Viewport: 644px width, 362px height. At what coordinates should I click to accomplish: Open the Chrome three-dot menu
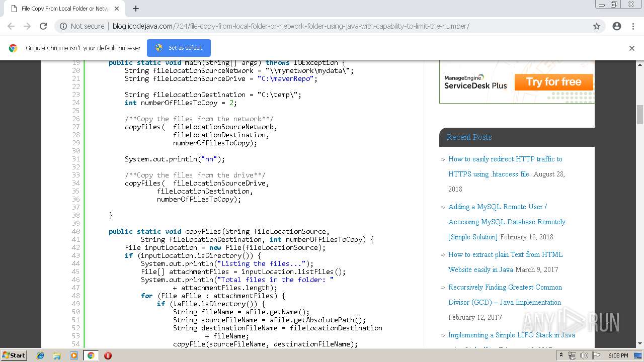click(x=633, y=26)
